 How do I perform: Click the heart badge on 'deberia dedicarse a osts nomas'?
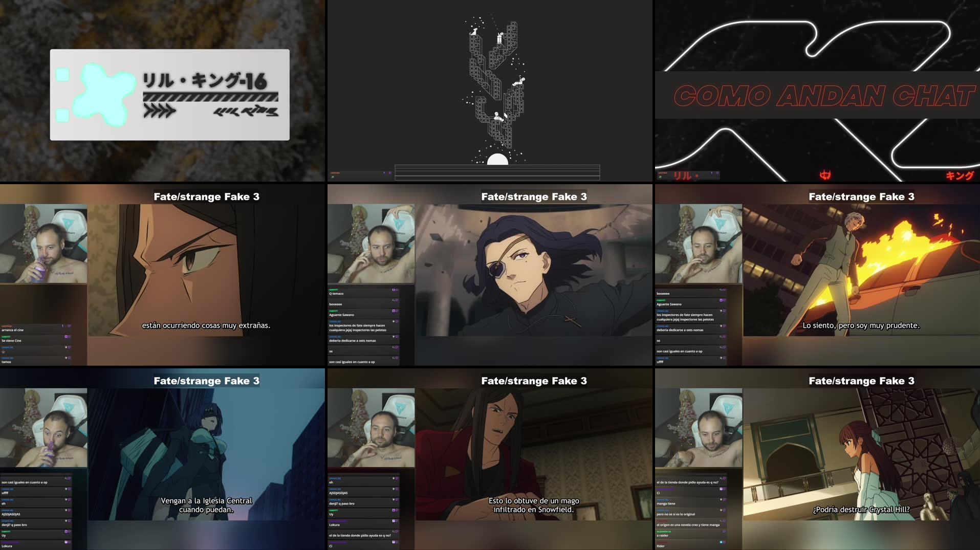(394, 337)
